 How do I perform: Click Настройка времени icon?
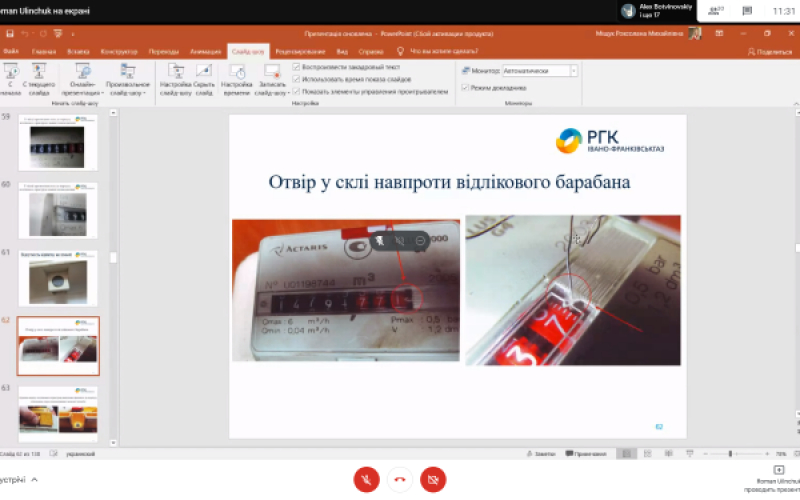pos(237,79)
